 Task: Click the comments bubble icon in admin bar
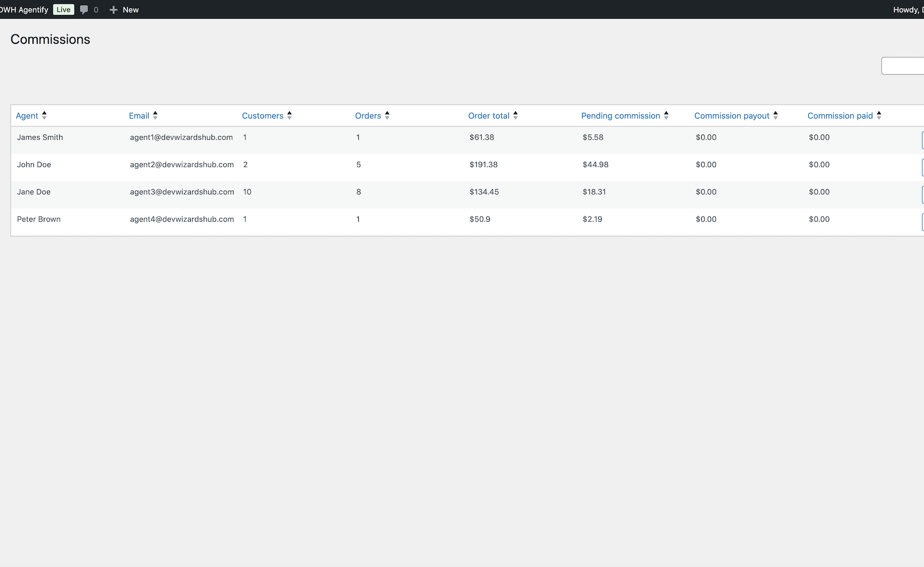[84, 10]
